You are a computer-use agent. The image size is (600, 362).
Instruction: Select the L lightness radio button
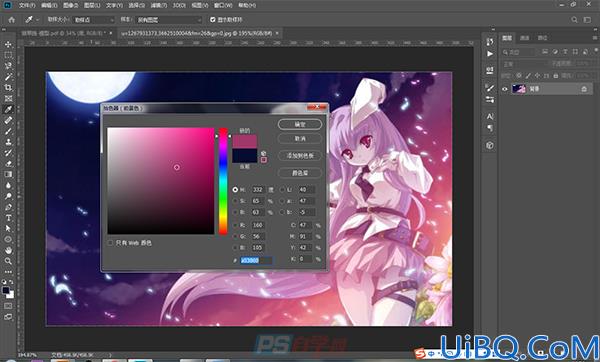[x=282, y=190]
